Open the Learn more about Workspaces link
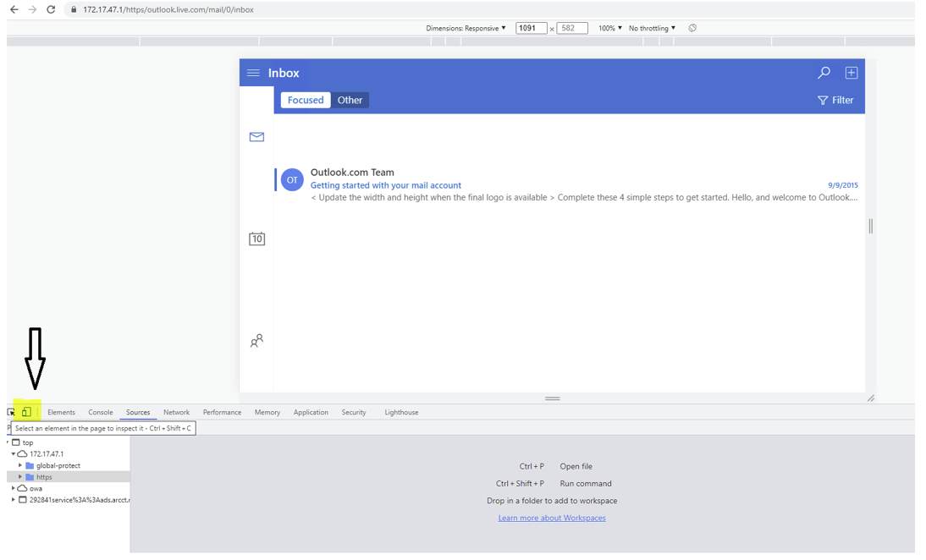The image size is (926, 560). 552,517
